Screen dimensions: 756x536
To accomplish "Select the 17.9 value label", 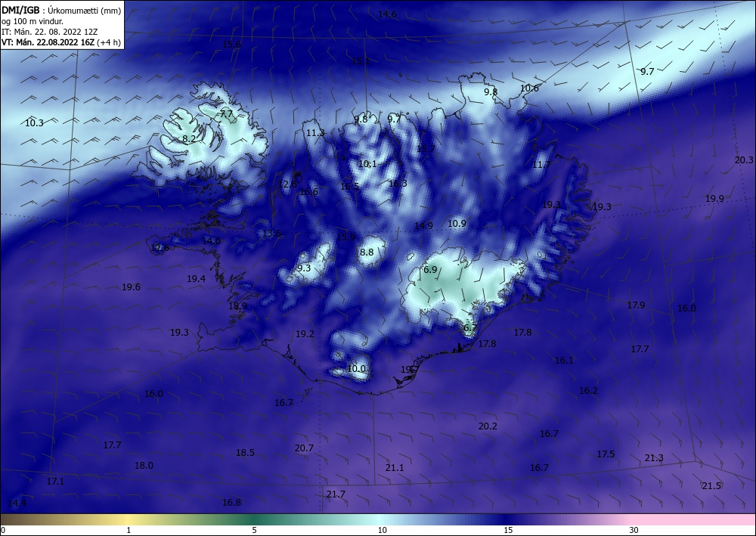I will [636, 305].
